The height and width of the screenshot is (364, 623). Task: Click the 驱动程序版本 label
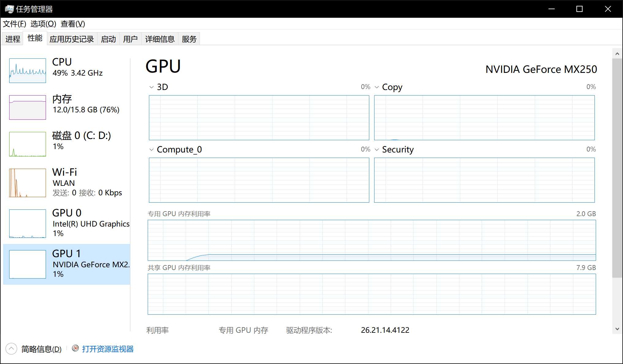(309, 330)
